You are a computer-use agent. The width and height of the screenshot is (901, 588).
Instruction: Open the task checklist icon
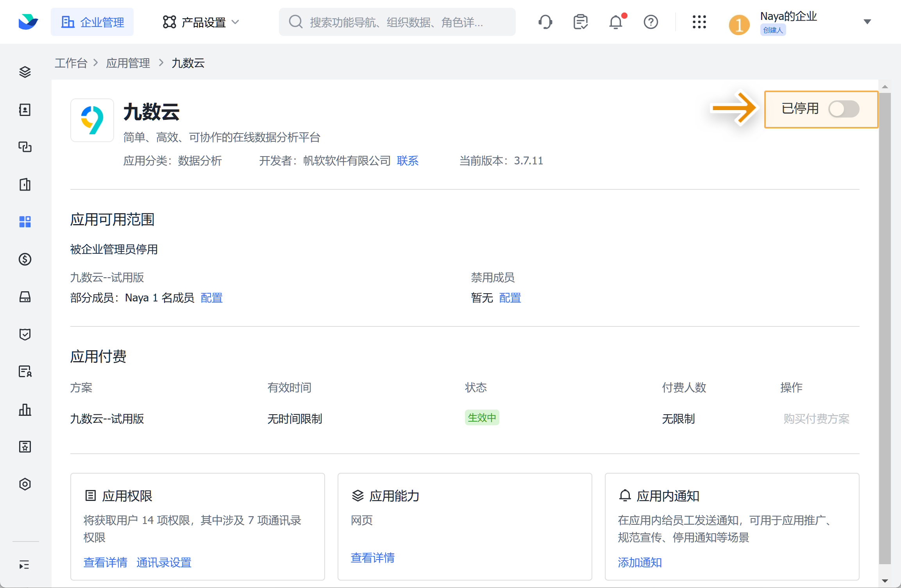580,22
